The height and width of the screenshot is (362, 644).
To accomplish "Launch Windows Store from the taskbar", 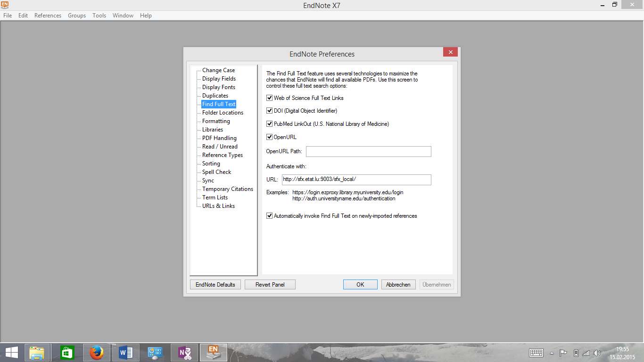I will point(67,353).
